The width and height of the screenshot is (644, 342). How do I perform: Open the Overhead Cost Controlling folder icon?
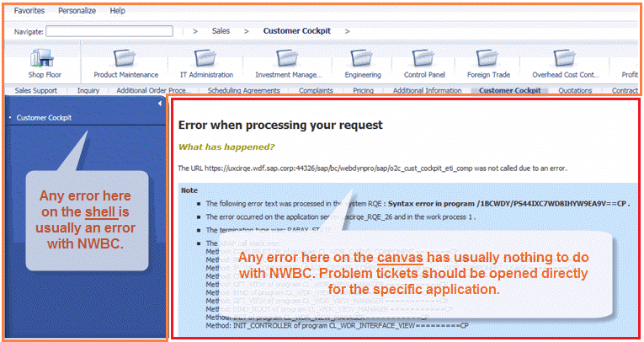[x=564, y=58]
